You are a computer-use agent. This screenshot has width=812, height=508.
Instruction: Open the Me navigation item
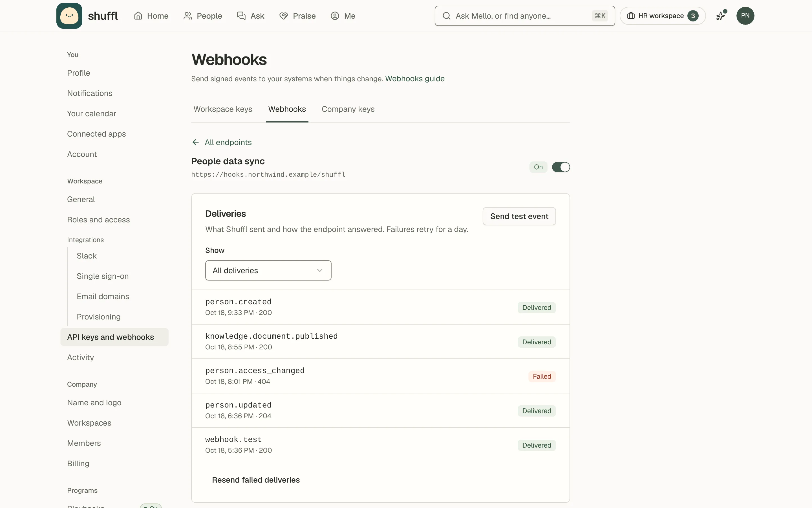(x=343, y=16)
